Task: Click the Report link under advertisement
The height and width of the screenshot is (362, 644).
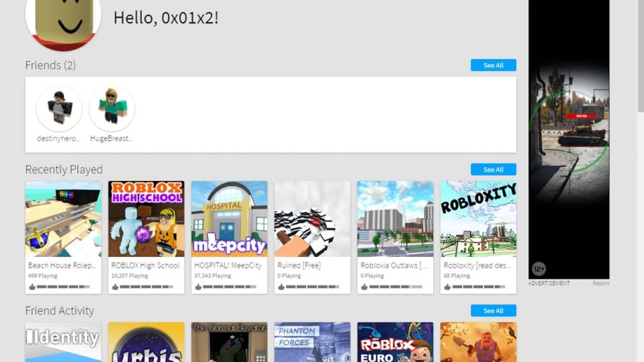Action: coord(601,283)
